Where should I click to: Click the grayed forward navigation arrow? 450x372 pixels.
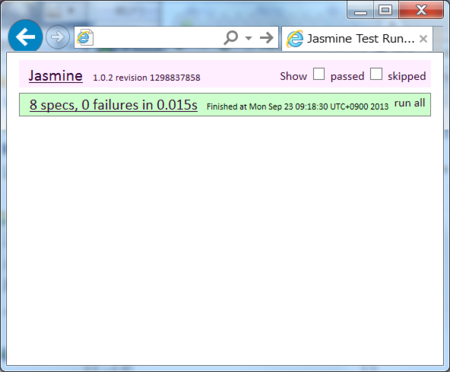[57, 37]
